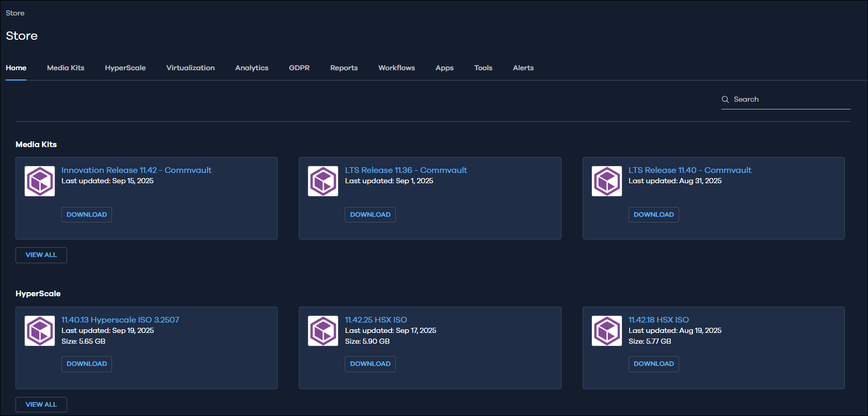Click the search magnifier icon
Screen dimensions: 868x416
pos(725,100)
